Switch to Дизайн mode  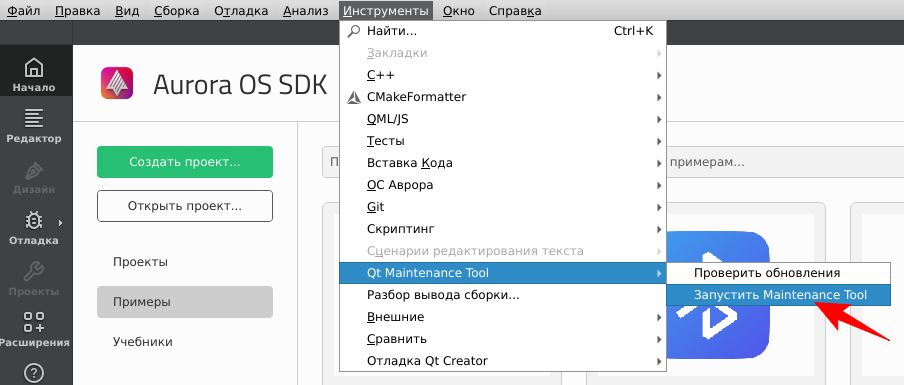[x=35, y=176]
